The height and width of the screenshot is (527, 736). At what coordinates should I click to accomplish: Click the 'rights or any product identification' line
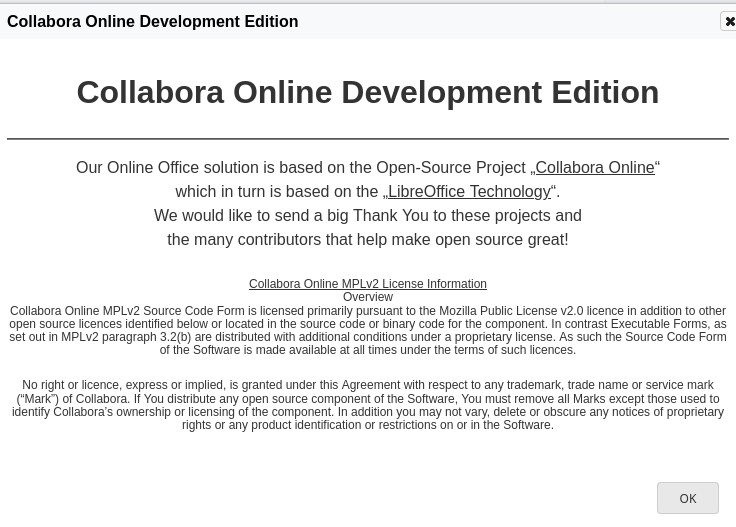pyautogui.click(x=367, y=425)
